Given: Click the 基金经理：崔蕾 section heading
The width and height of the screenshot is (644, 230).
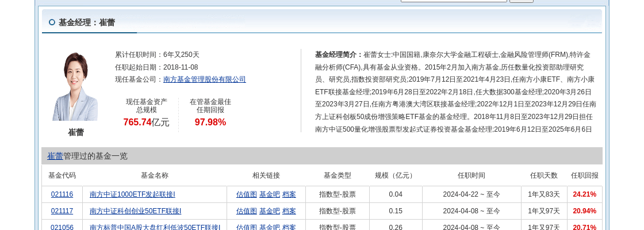Looking at the screenshot, I should point(87,22).
